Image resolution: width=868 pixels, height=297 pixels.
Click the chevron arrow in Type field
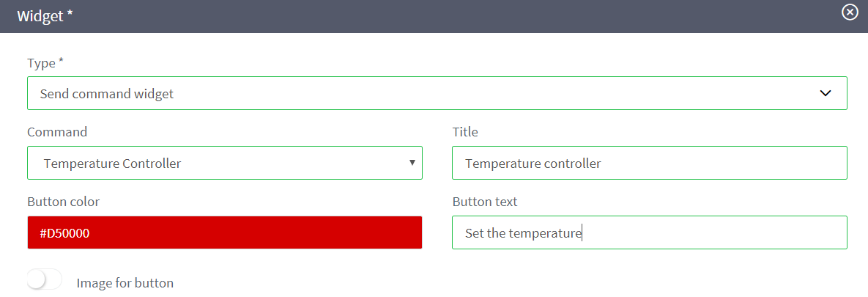(x=826, y=93)
